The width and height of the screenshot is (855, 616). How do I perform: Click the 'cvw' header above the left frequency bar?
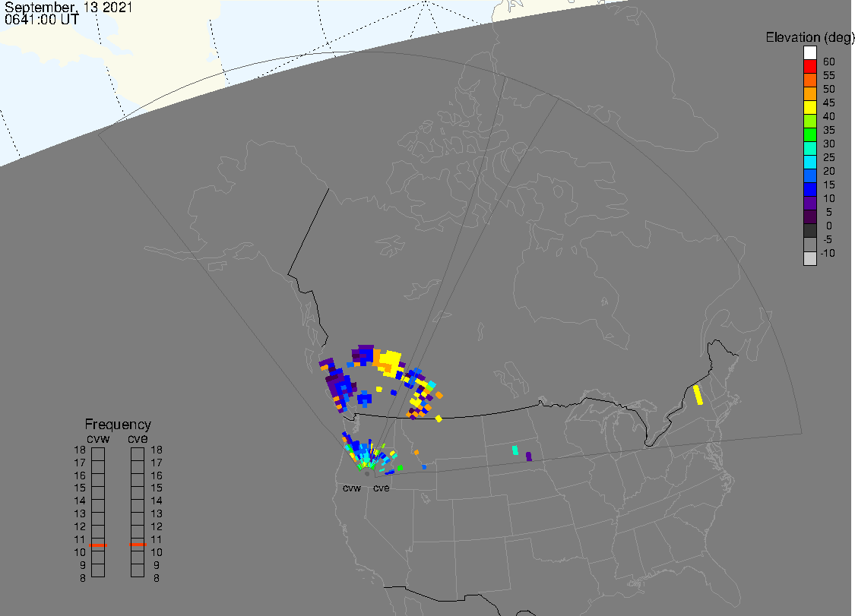pyautogui.click(x=98, y=439)
